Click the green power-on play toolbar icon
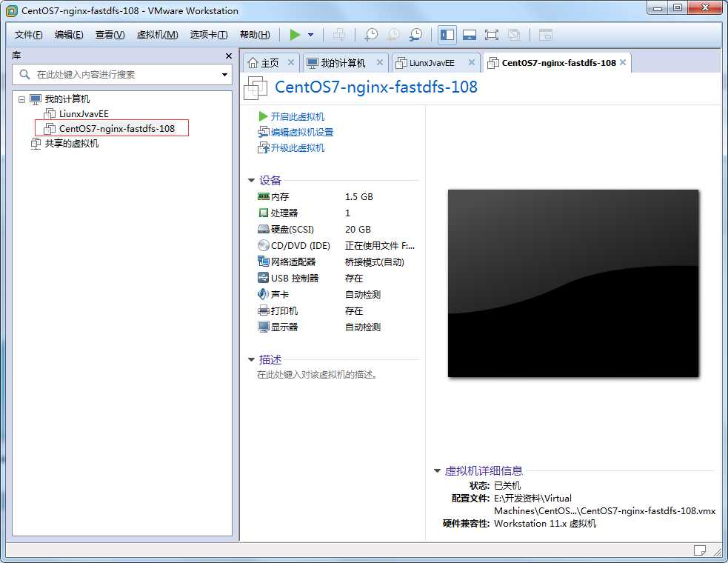 (295, 35)
